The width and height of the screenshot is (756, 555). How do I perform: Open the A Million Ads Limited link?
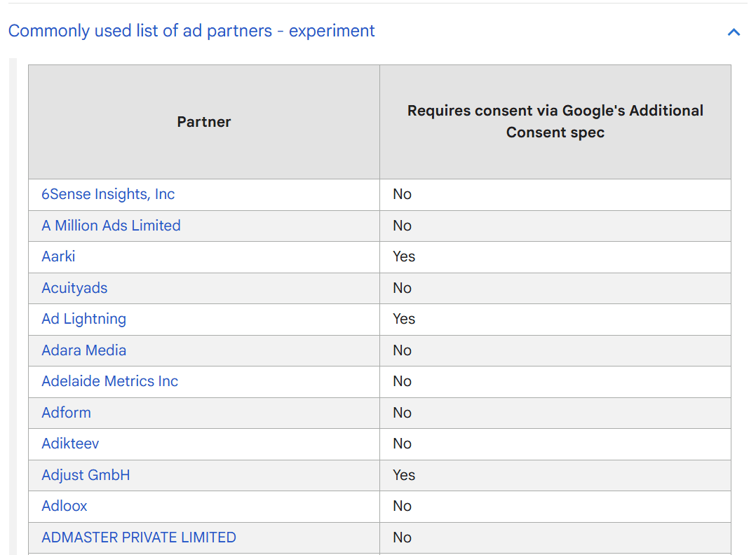(111, 226)
